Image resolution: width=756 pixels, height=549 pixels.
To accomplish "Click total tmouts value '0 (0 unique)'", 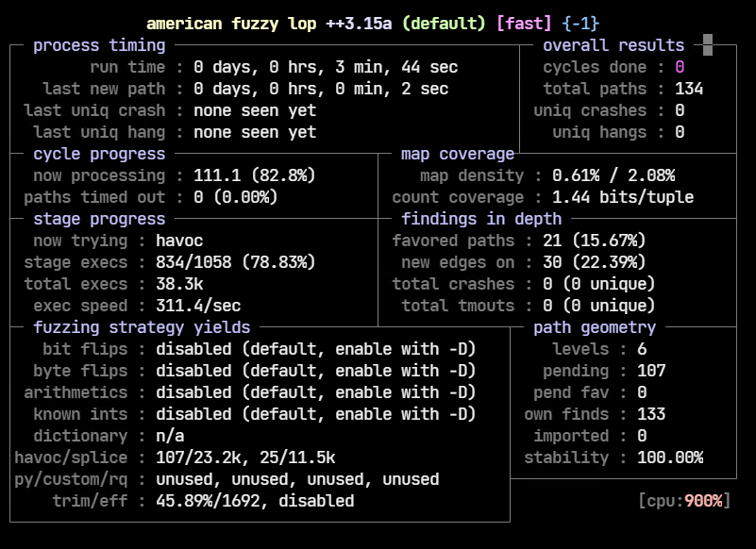I will 598,306.
